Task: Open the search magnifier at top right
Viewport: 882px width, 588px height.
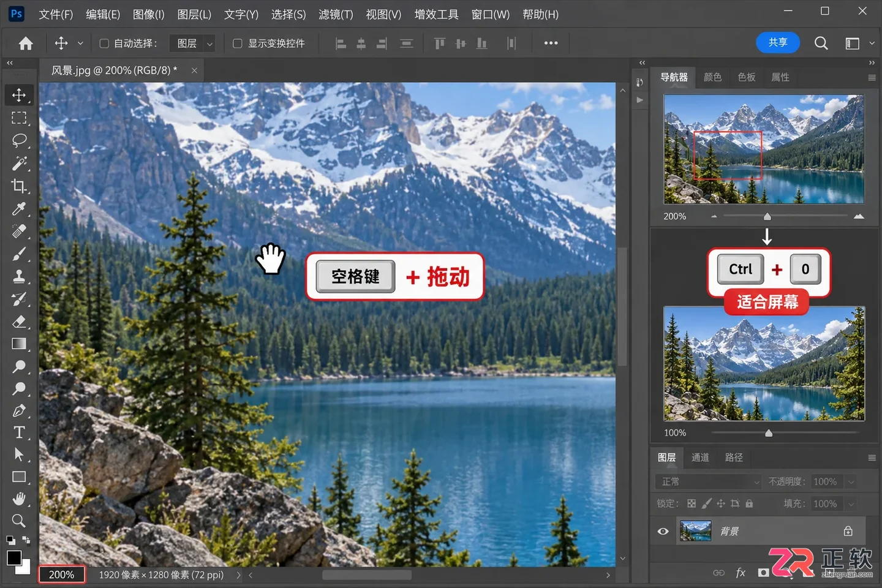Action: [821, 43]
